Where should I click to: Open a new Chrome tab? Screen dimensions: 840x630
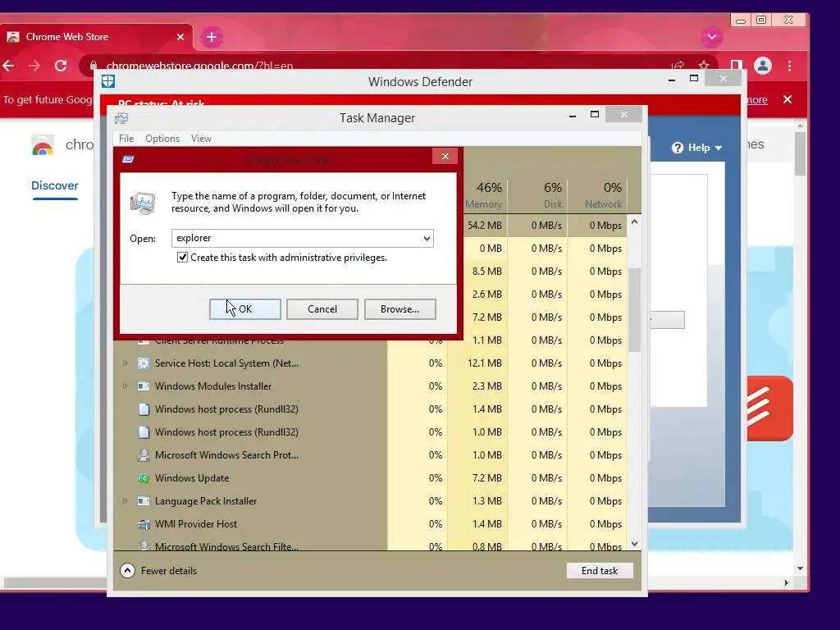(x=212, y=37)
